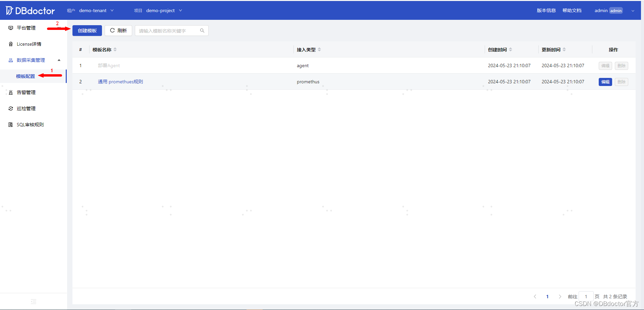Click the agent type cell
This screenshot has height=310, width=644.
(303, 65)
